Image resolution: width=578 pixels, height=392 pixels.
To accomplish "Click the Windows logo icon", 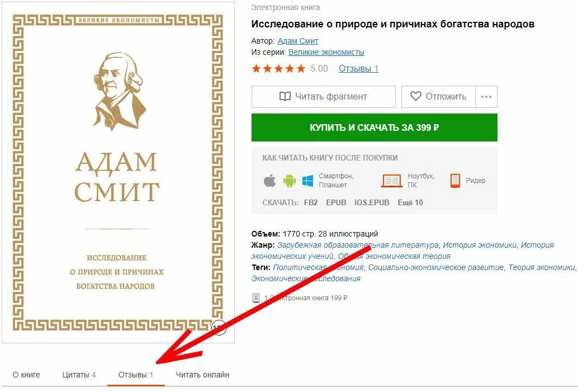I will 308,181.
